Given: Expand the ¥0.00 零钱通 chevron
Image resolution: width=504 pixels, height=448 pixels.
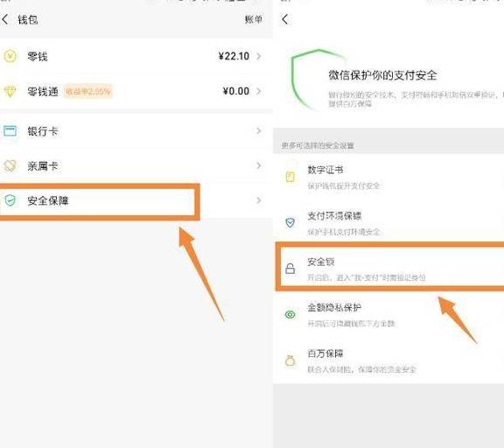Looking at the screenshot, I should click(x=259, y=91).
